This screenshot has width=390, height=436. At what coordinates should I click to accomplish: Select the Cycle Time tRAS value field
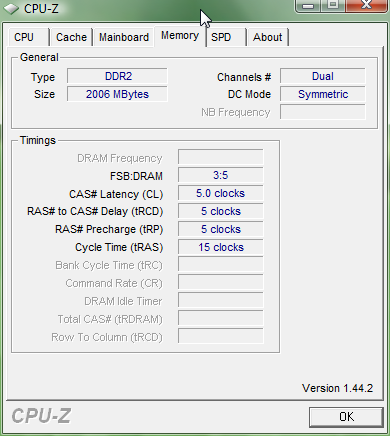tap(221, 247)
